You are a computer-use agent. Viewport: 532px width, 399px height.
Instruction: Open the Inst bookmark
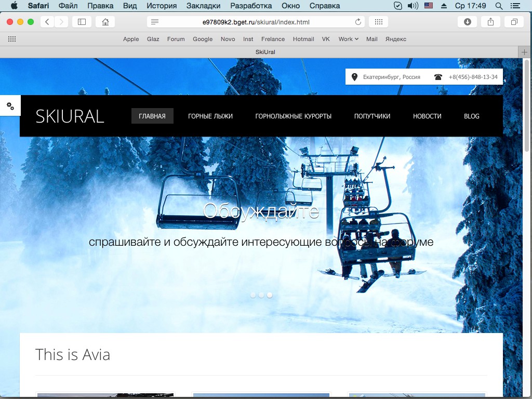[248, 39]
